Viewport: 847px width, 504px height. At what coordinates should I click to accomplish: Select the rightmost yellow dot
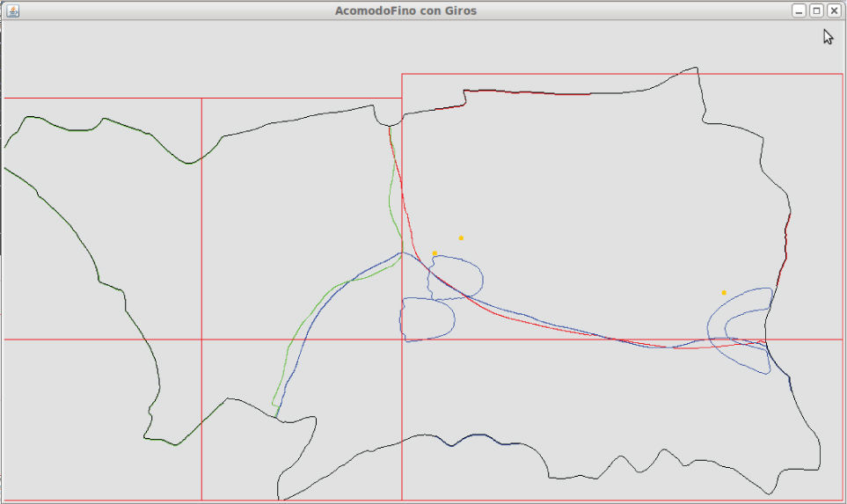point(724,292)
